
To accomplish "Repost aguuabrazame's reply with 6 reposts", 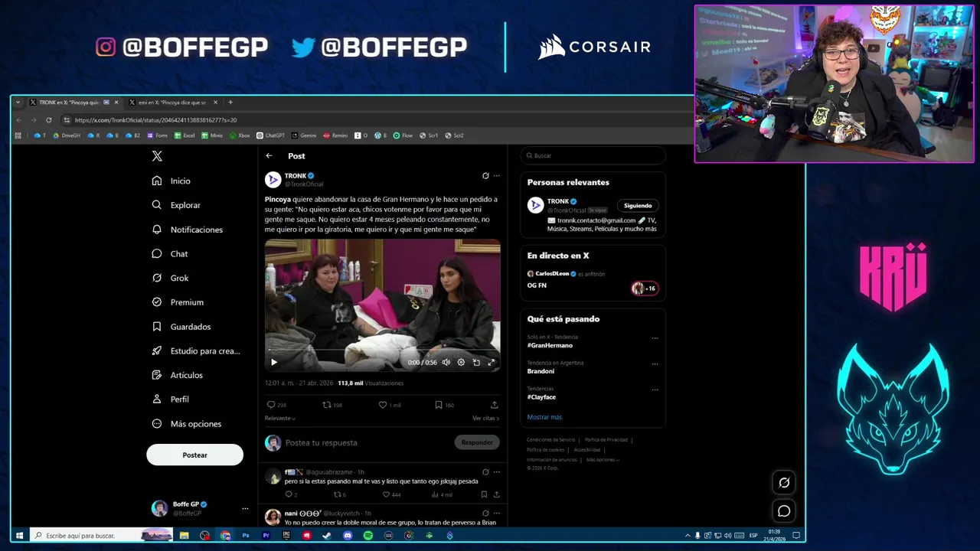I will tap(337, 495).
